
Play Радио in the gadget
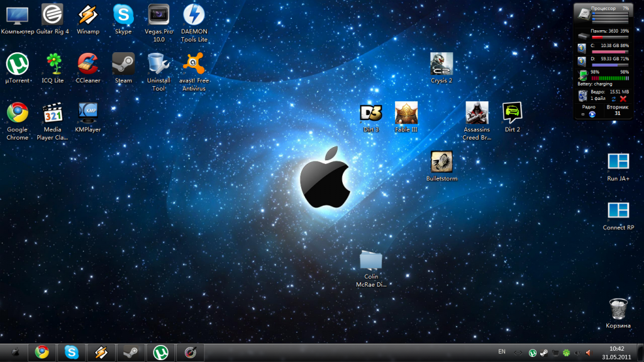pos(592,114)
